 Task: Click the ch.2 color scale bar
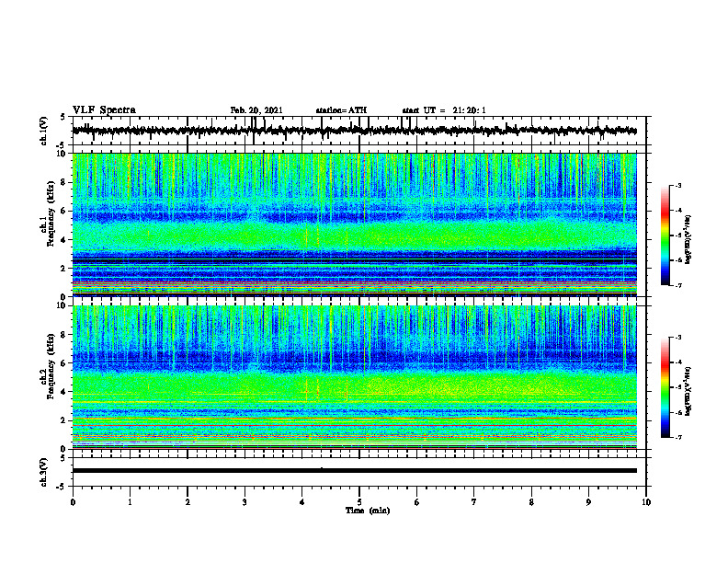pyautogui.click(x=665, y=387)
